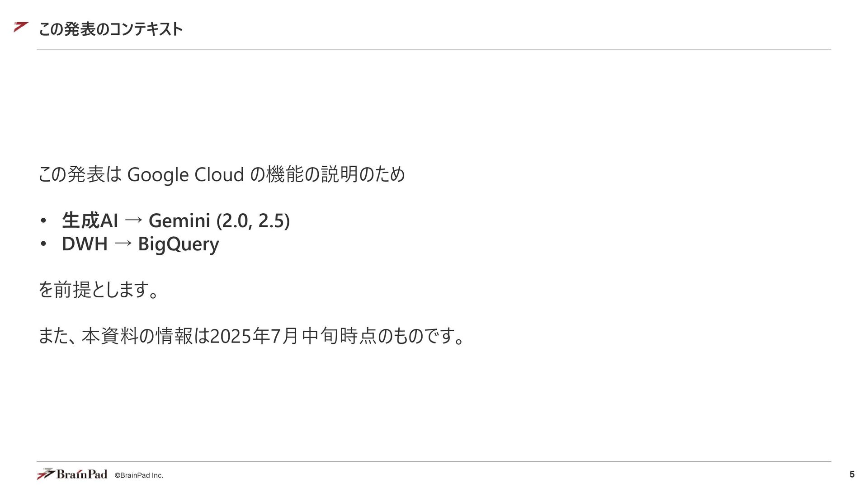Click the slide page number 5
This screenshot has height=488, width=868.
[x=852, y=474]
